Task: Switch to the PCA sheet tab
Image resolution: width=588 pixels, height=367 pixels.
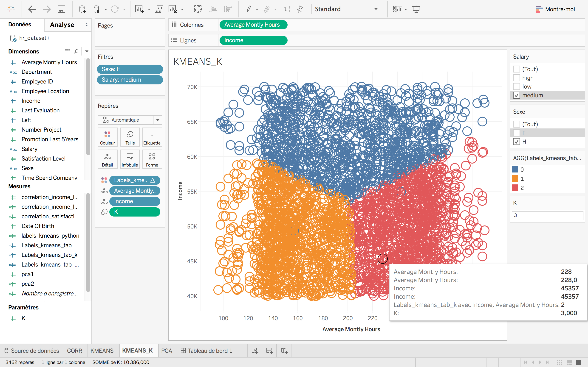Action: pyautogui.click(x=167, y=350)
